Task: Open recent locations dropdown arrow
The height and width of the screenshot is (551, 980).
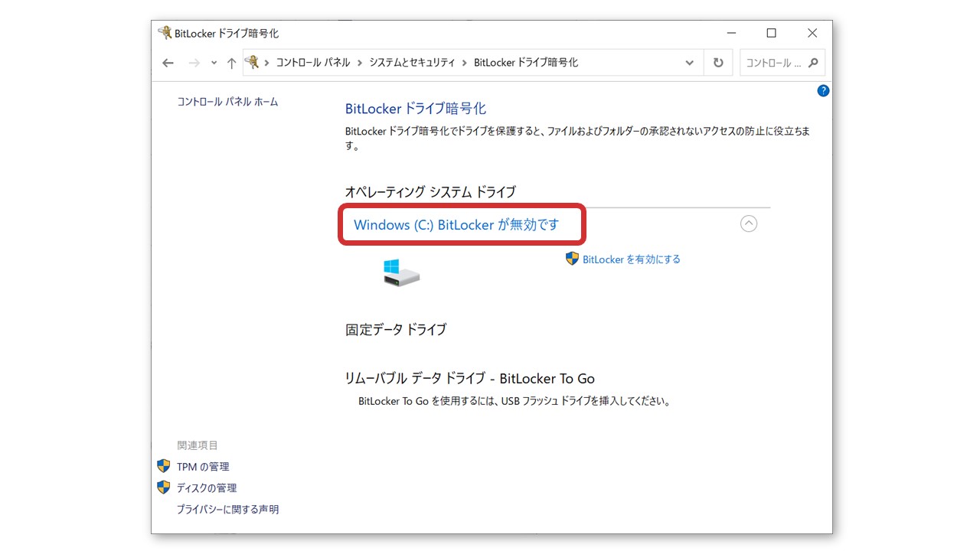Action: 214,63
